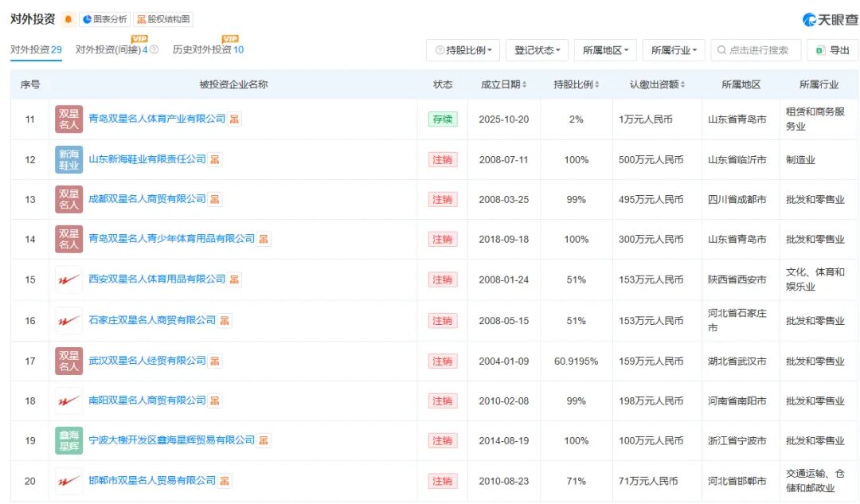Viewport: 860px width, 504px height.
Task: Click 双星名人 logo in row 13
Action: [68, 200]
